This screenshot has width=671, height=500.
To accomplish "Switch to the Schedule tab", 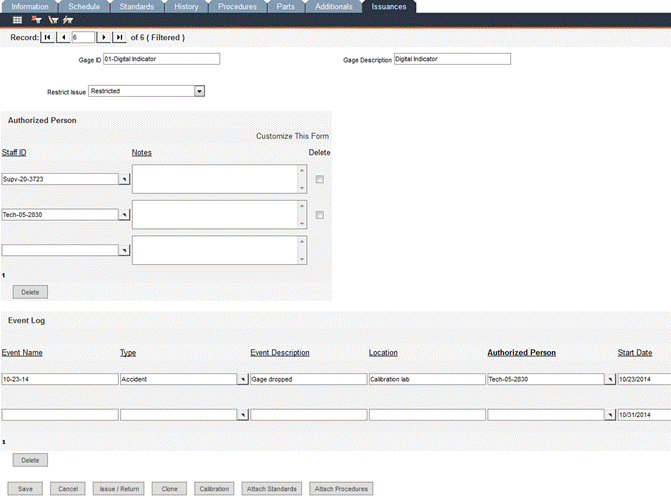I will pyautogui.click(x=85, y=6).
